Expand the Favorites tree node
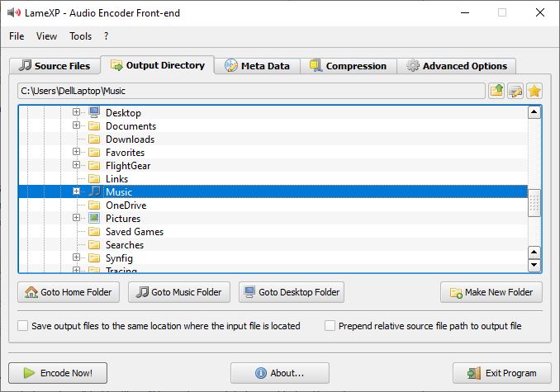This screenshot has height=392, width=560. tap(76, 152)
